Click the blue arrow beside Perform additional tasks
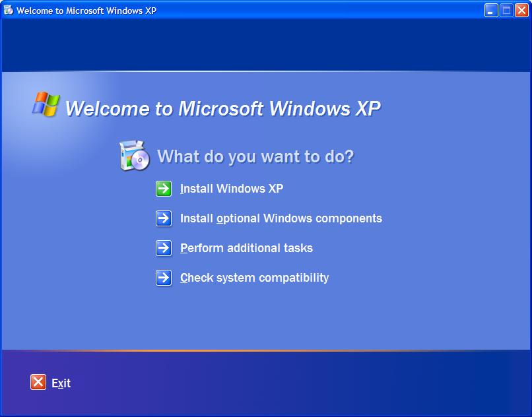Viewport: 532px width, 417px height. click(164, 247)
